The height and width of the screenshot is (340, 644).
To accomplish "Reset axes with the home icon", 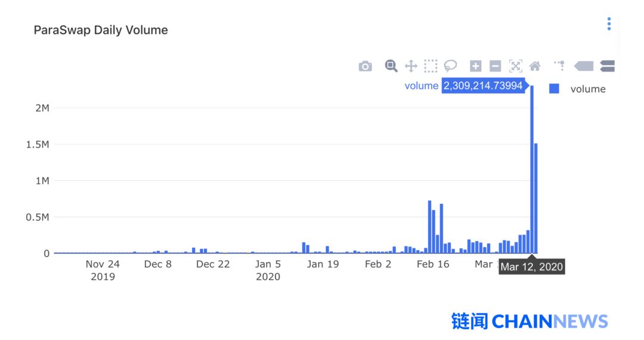I will point(535,66).
